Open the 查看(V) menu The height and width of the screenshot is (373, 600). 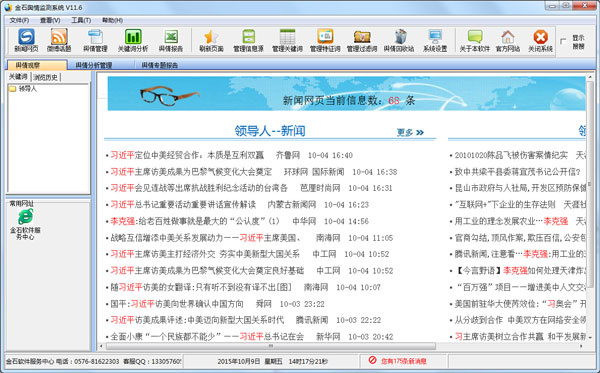click(x=50, y=20)
